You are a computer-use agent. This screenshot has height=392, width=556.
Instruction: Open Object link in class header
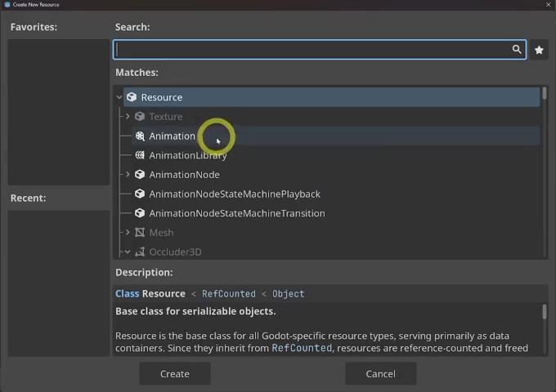click(288, 294)
